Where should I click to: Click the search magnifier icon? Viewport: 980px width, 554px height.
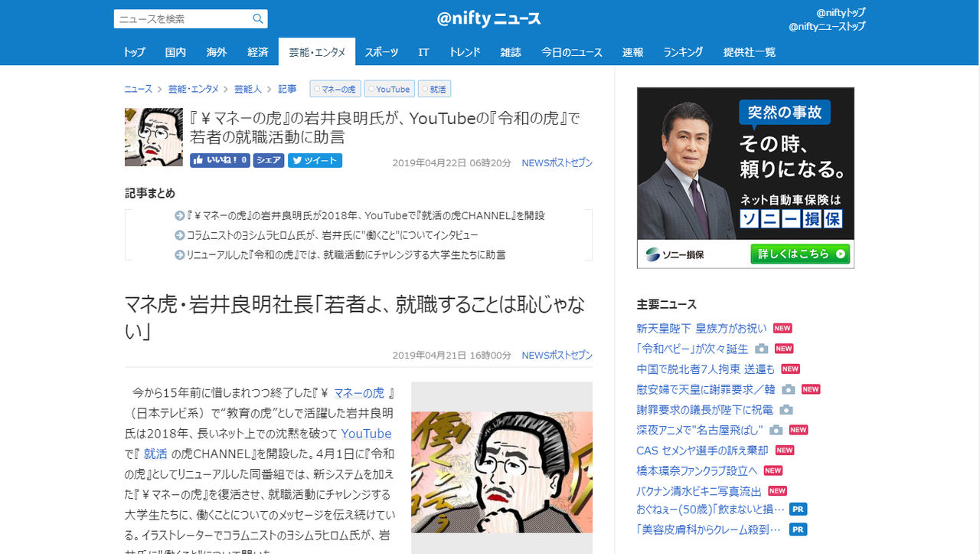(258, 19)
